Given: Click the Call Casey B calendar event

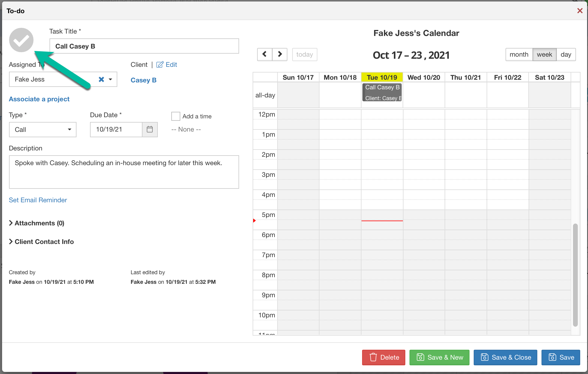Looking at the screenshot, I should tap(382, 92).
